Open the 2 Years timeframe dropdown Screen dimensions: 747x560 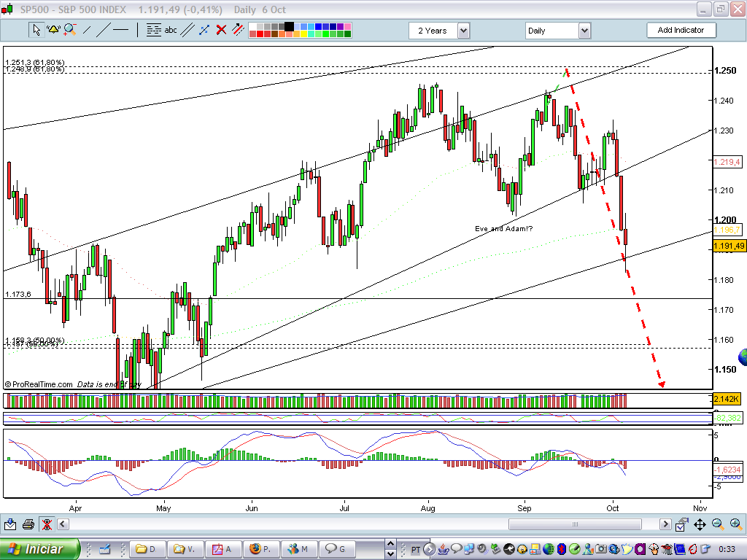coord(462,30)
